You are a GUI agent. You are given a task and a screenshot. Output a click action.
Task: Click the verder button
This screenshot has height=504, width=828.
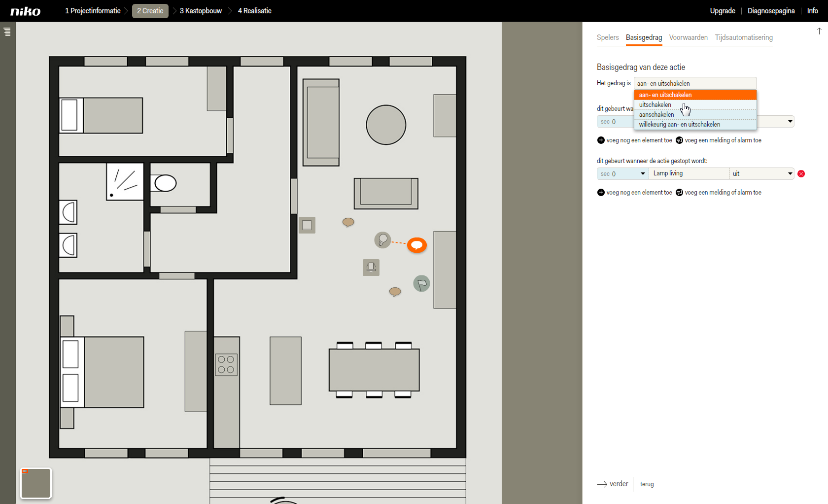613,484
